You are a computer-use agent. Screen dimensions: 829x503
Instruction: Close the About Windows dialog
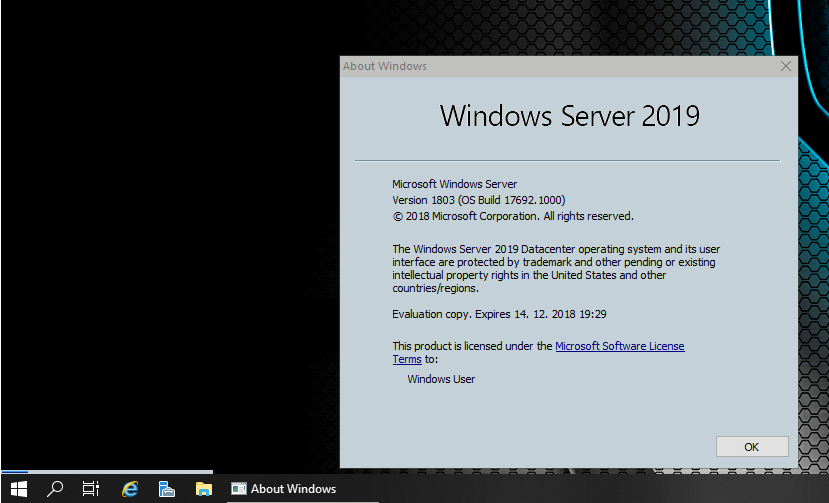(x=786, y=66)
